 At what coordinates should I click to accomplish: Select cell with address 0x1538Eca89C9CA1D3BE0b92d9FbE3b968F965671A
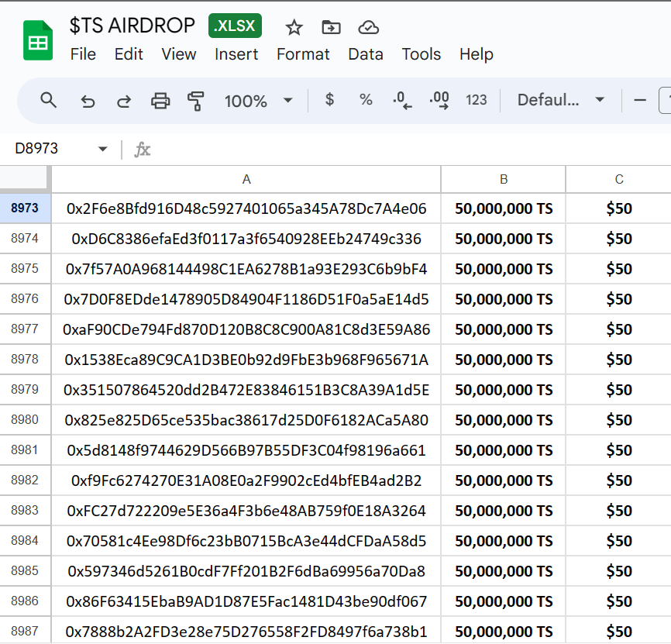click(246, 360)
